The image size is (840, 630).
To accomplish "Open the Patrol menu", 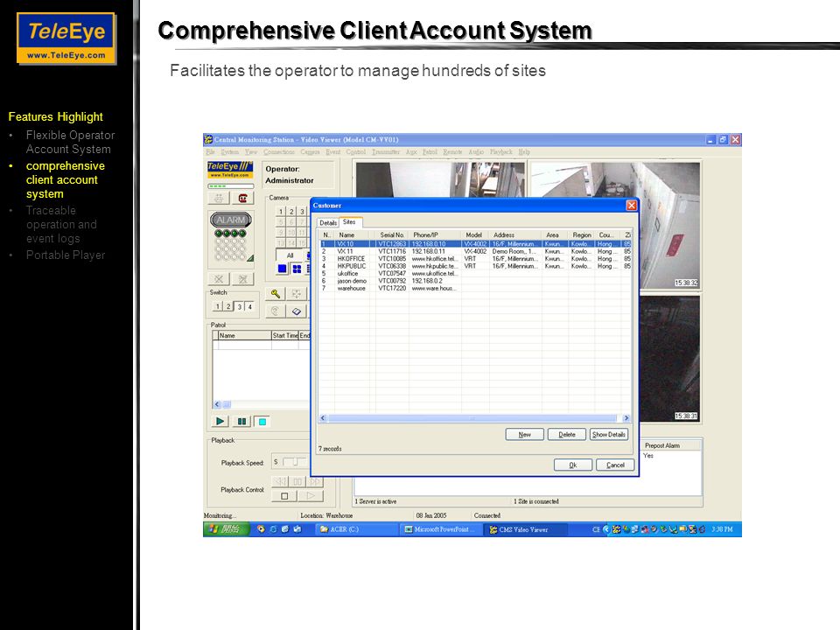I will (430, 152).
